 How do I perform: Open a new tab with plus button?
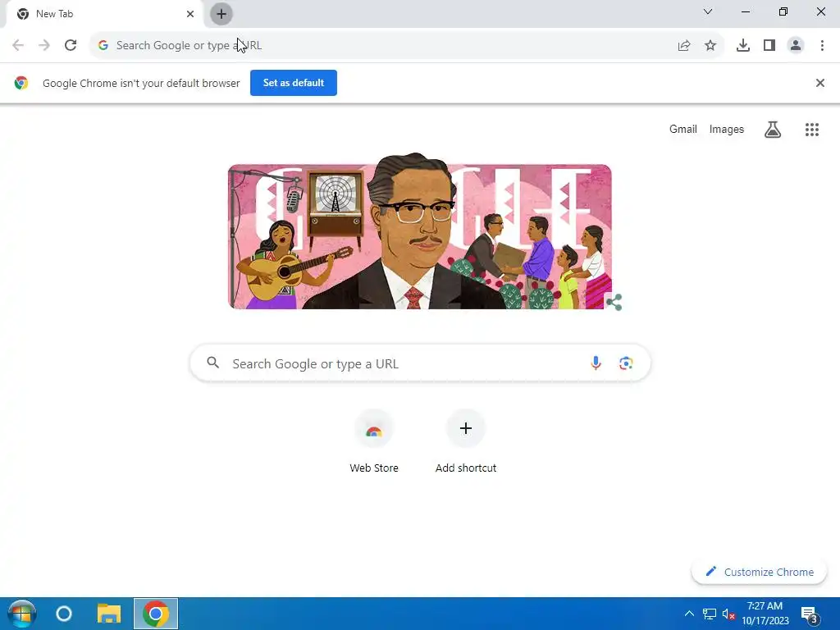click(x=221, y=14)
